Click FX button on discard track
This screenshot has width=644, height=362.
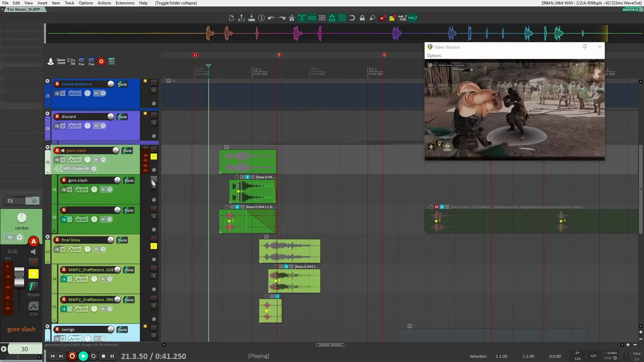57,126
